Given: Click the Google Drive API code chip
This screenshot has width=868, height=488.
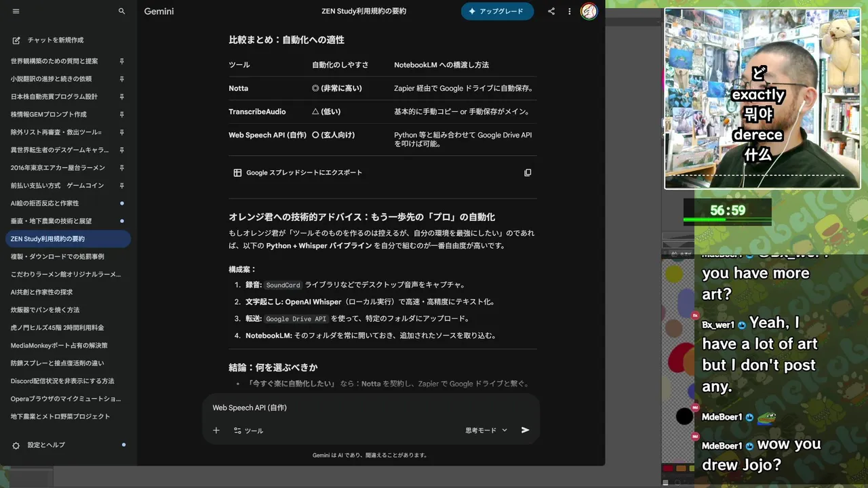Looking at the screenshot, I should pos(296,319).
